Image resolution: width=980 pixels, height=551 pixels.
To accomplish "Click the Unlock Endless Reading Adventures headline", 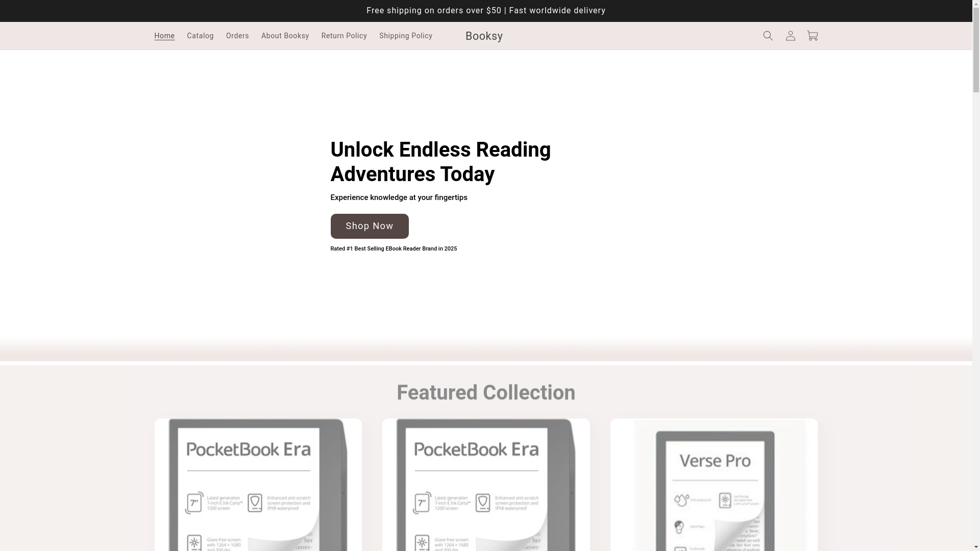I will [440, 162].
